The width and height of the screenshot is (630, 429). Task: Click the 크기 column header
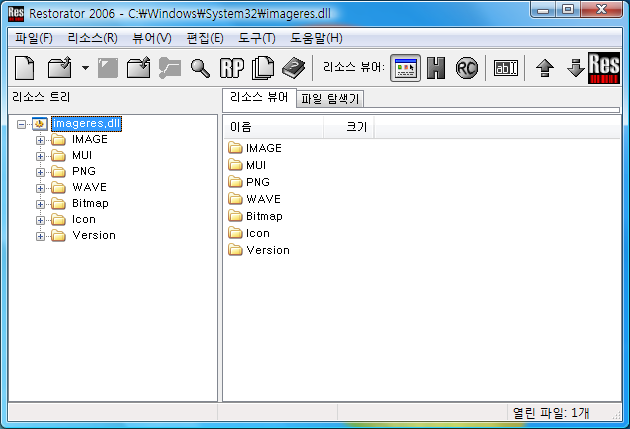pos(349,127)
